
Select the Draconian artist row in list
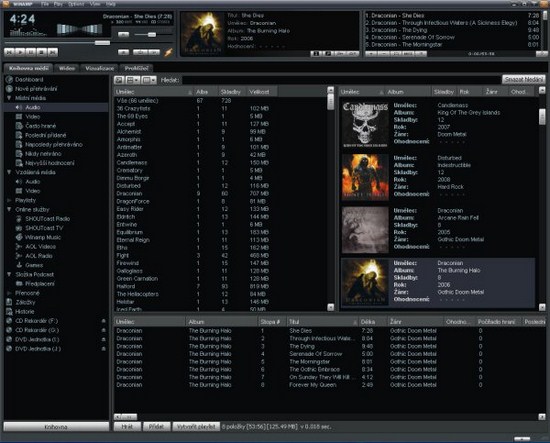pyautogui.click(x=220, y=194)
